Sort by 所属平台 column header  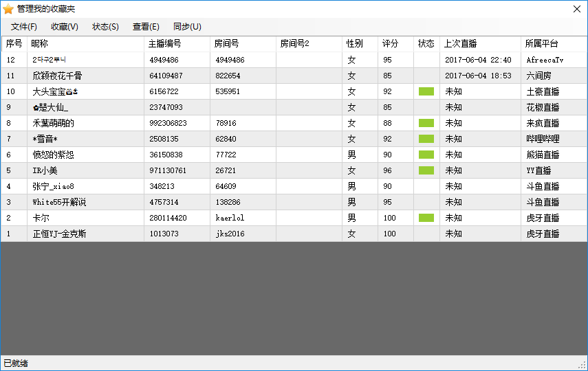554,44
